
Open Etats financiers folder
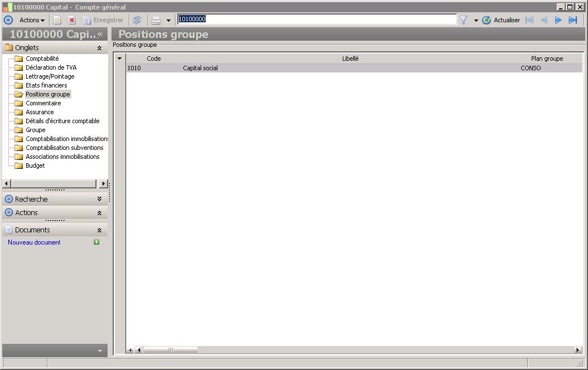click(46, 85)
